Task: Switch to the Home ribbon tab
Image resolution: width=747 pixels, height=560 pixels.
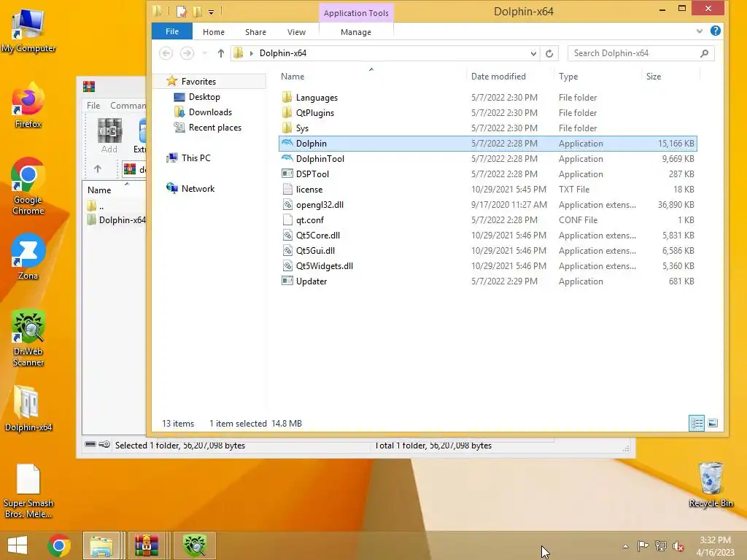Action: (x=214, y=32)
